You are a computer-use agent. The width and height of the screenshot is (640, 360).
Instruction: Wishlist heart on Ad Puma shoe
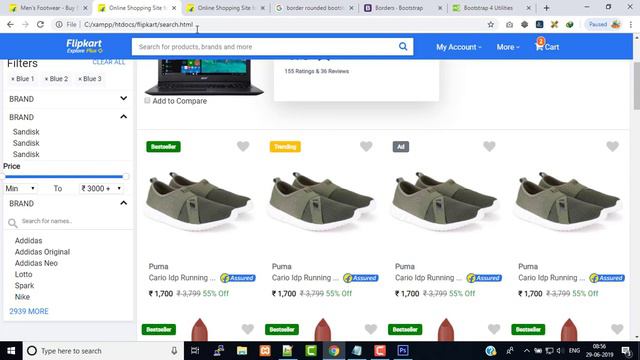(x=489, y=146)
